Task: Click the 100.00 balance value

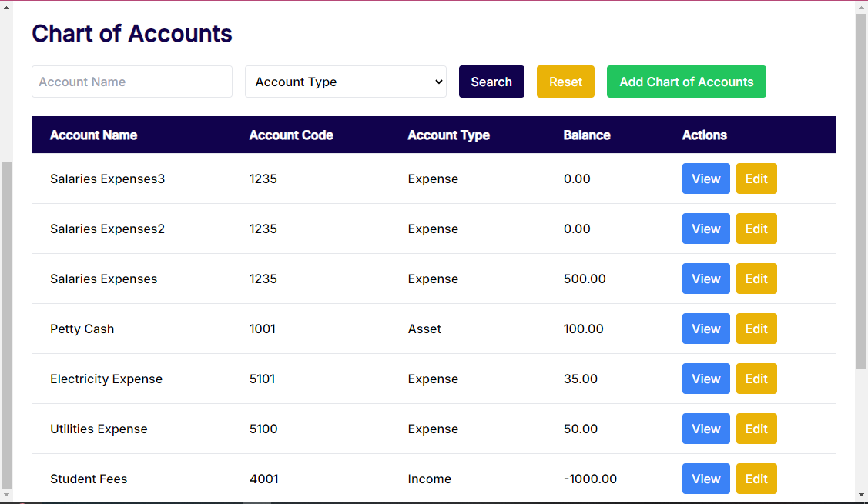Action: point(584,329)
